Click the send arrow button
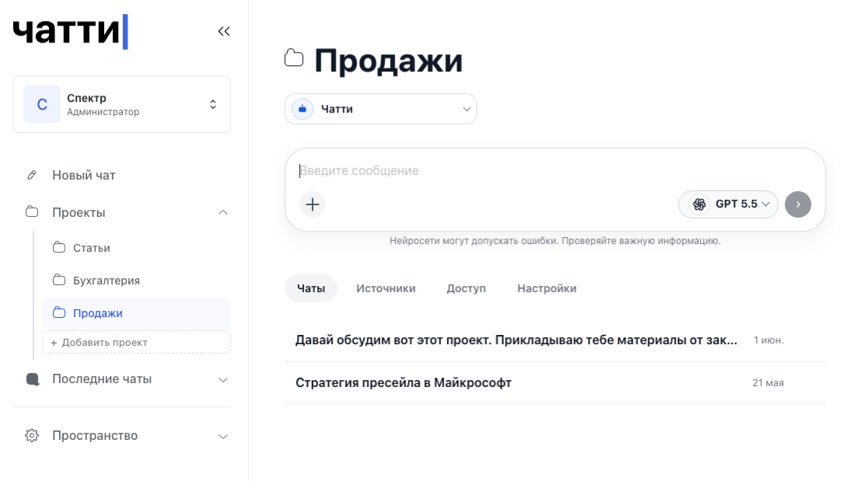Image resolution: width=868 pixels, height=481 pixels. coord(798,204)
